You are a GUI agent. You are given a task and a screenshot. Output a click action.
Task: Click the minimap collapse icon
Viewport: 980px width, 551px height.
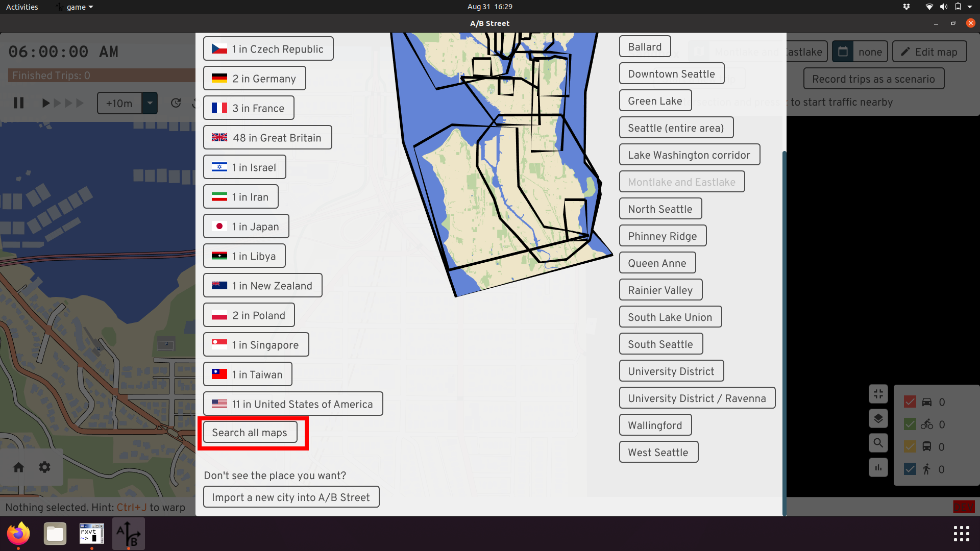point(878,394)
